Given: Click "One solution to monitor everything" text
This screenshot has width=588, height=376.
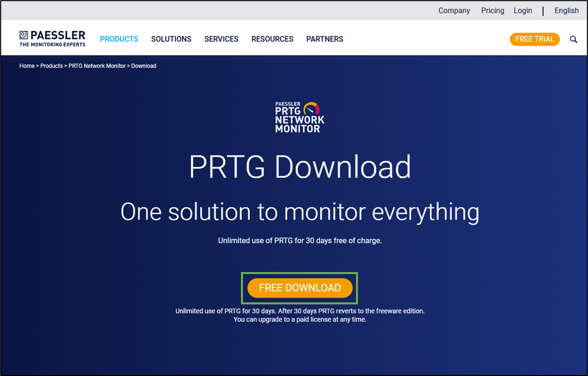Looking at the screenshot, I should tap(300, 212).
